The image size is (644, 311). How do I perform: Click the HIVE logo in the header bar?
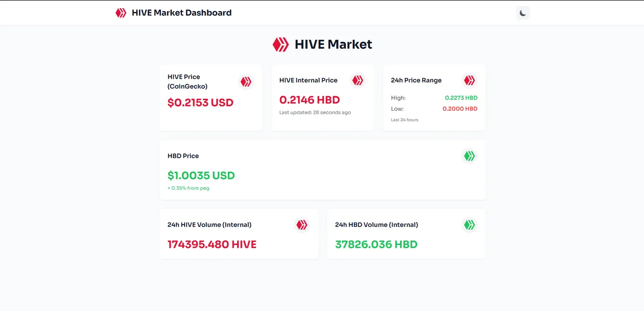click(x=121, y=13)
